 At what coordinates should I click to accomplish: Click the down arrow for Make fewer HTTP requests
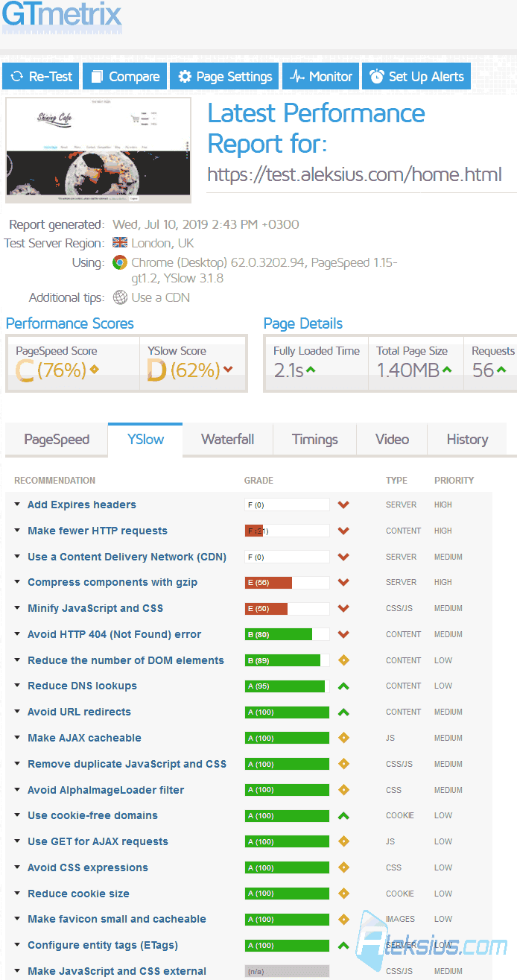point(343,531)
